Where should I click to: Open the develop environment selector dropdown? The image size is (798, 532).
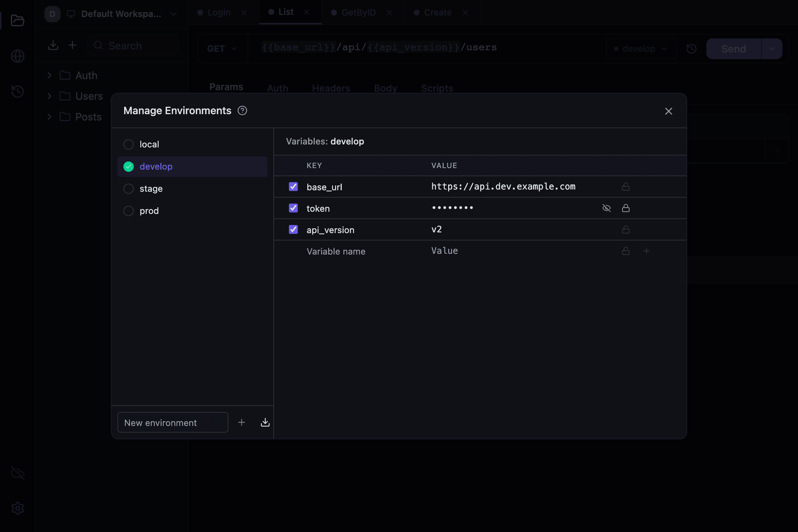coord(641,49)
